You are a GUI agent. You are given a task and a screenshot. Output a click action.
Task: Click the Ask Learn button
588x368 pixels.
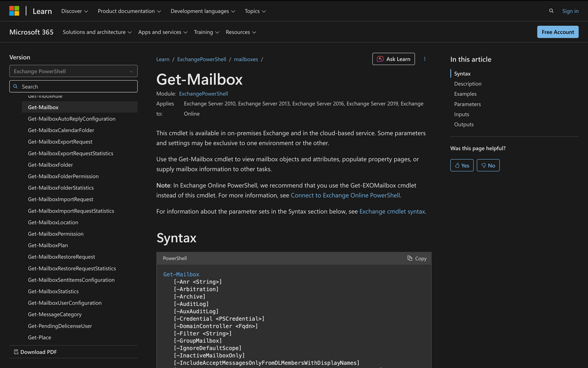pos(393,59)
